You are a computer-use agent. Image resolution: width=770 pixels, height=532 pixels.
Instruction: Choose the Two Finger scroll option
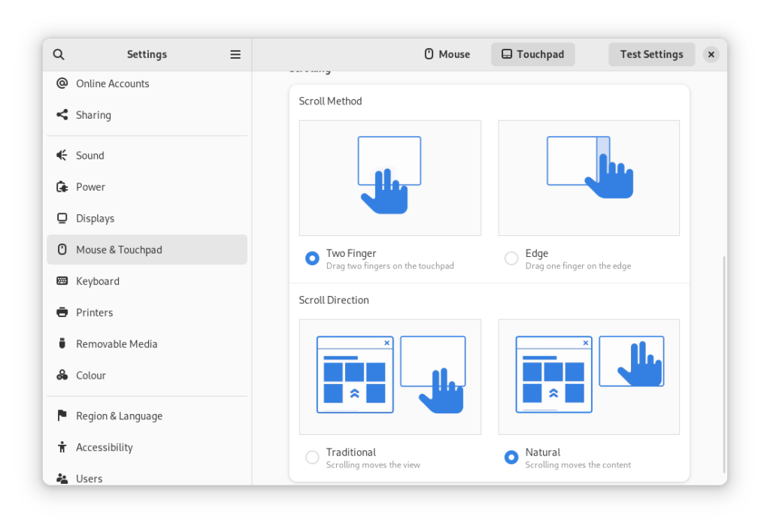(312, 258)
